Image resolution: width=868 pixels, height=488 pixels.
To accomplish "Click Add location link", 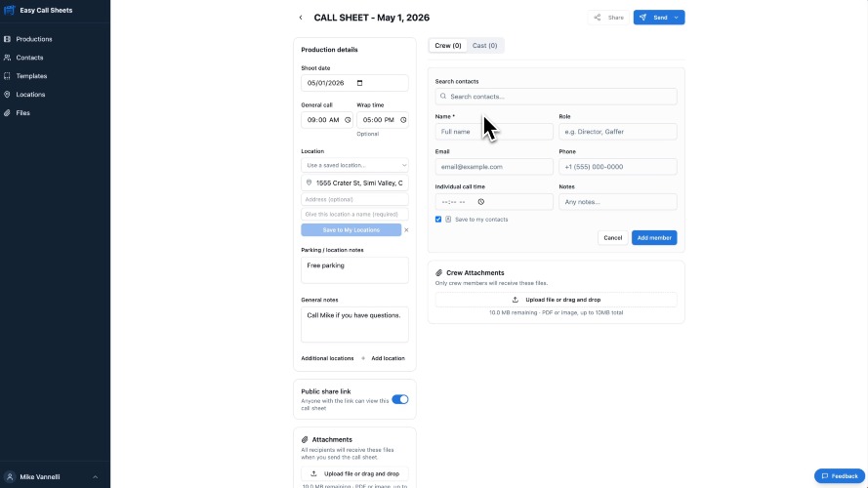I will [x=388, y=358].
